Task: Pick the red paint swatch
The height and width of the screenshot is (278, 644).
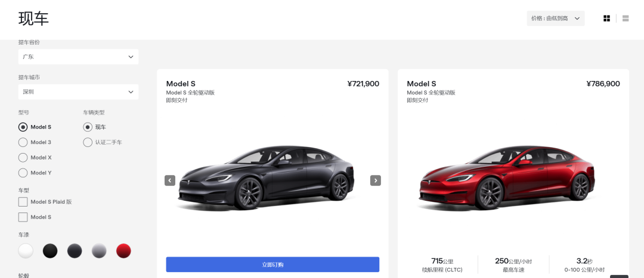Action: pos(123,251)
